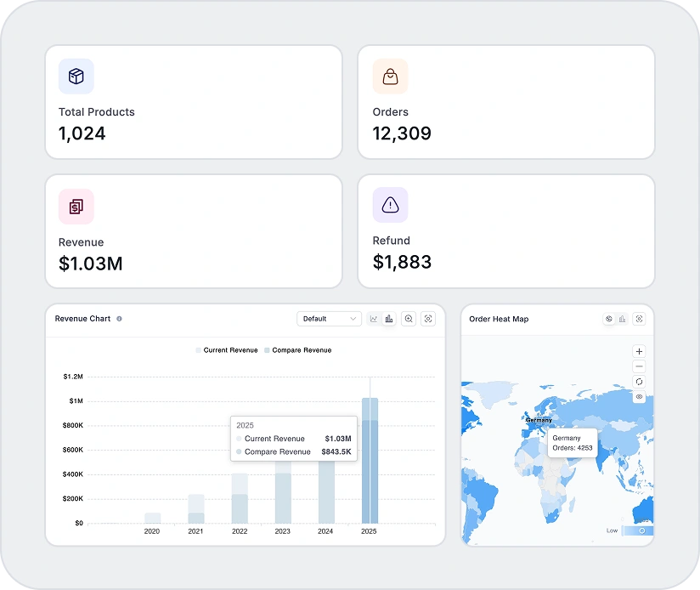The height and width of the screenshot is (590, 700).
Task: Open the Orders summary card
Action: [506, 102]
